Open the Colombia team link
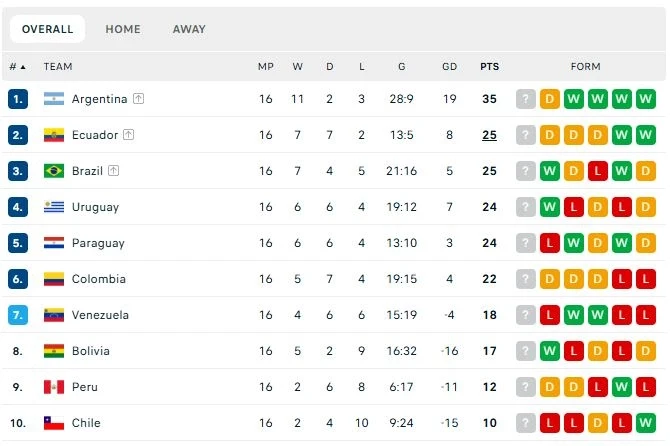 [x=99, y=279]
